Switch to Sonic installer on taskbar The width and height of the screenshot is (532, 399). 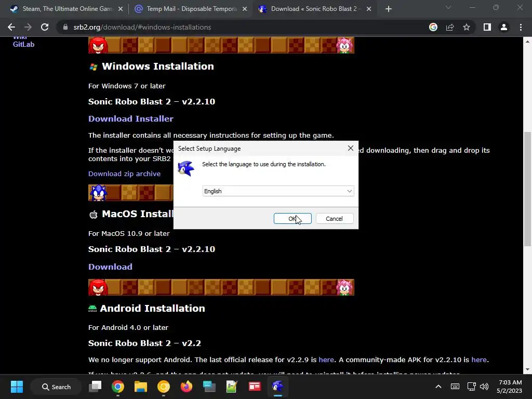click(x=277, y=387)
